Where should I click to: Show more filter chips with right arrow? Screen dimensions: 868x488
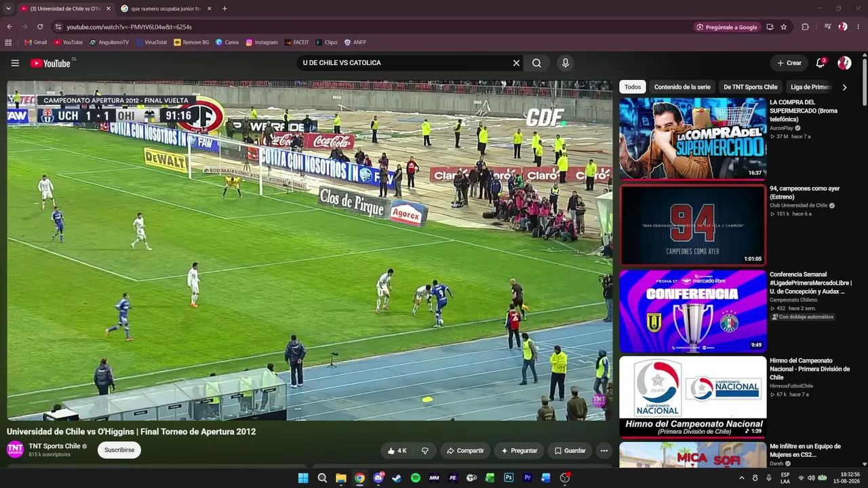click(844, 87)
